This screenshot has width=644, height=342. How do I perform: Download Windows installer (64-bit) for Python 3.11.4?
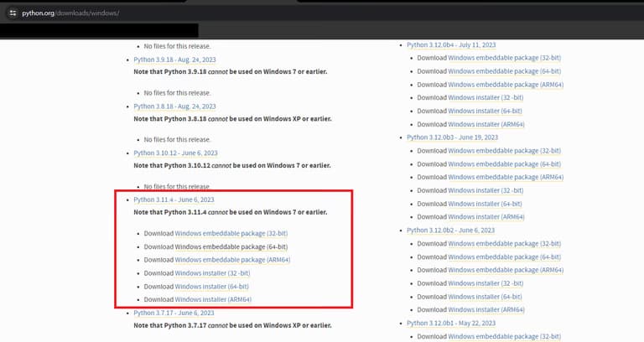pos(213,287)
